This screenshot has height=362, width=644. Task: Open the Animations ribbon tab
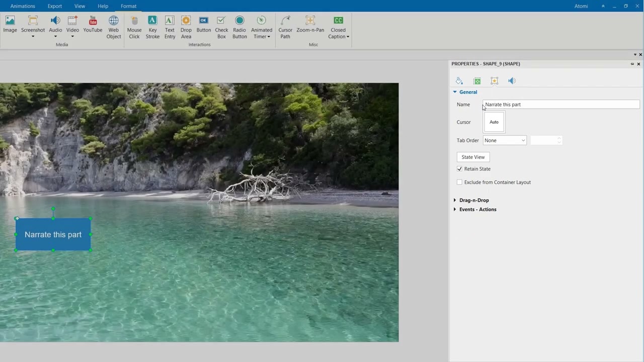pos(23,6)
